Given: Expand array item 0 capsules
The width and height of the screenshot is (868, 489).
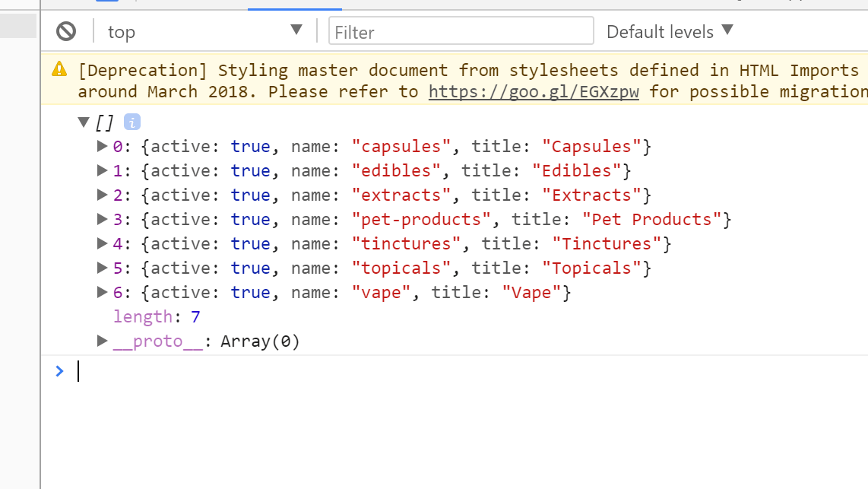Looking at the screenshot, I should 102,146.
